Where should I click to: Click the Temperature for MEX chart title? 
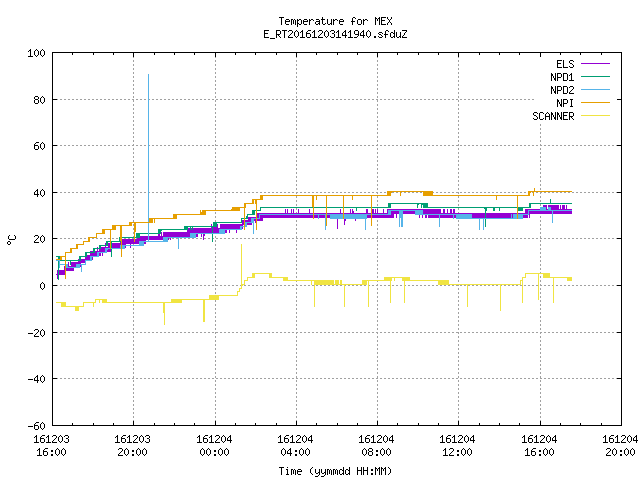(335, 21)
